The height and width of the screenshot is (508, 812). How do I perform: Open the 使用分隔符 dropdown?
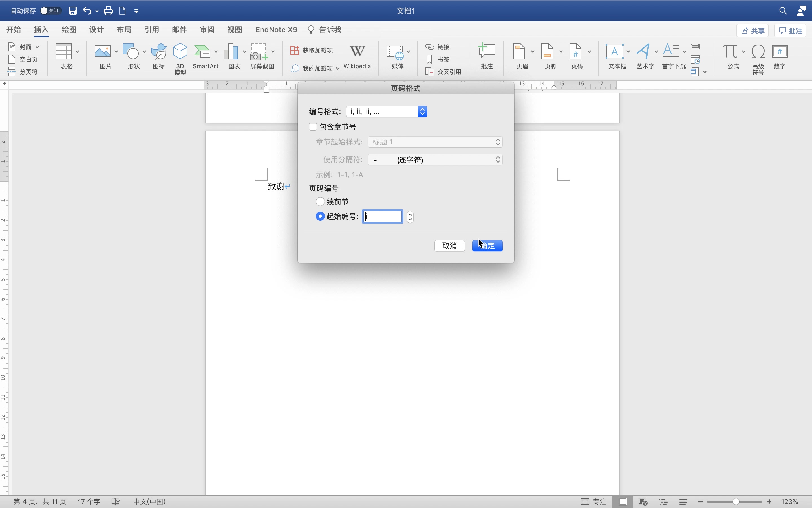point(435,159)
